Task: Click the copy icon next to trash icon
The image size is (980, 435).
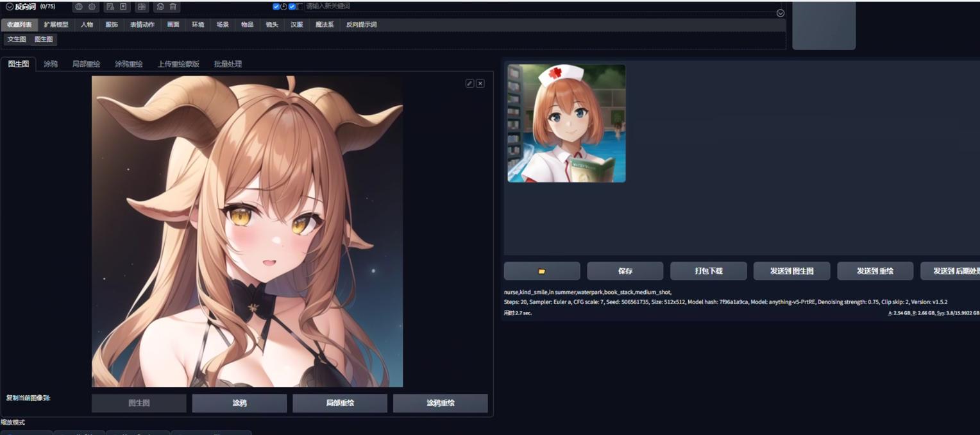Action: tap(160, 6)
